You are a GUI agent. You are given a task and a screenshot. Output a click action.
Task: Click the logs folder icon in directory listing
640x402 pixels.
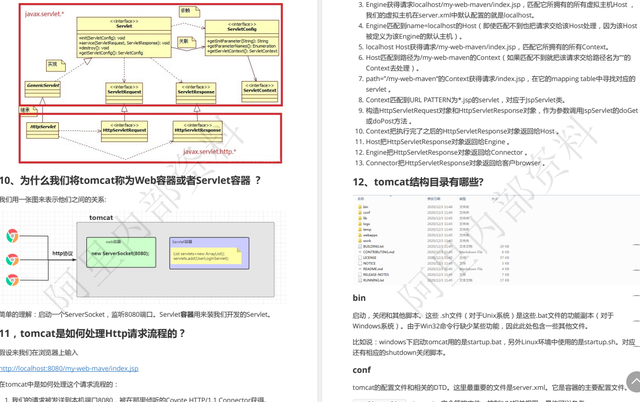pos(360,224)
